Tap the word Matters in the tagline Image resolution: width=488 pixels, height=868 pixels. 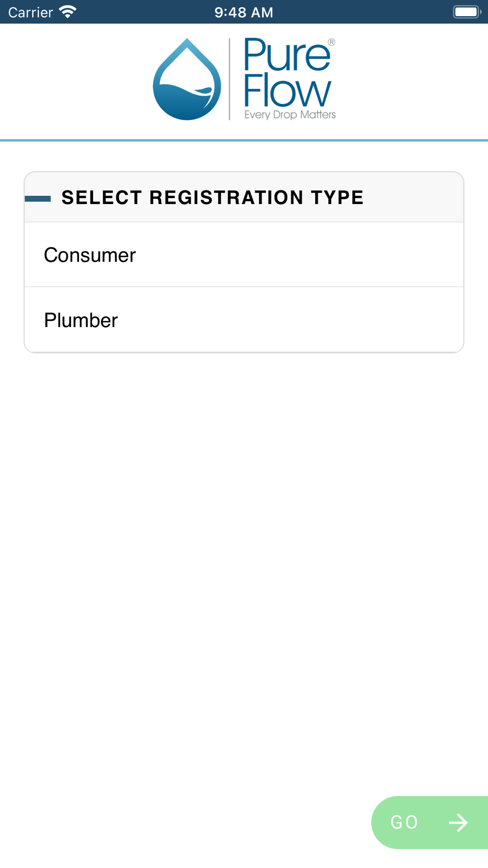(x=318, y=115)
